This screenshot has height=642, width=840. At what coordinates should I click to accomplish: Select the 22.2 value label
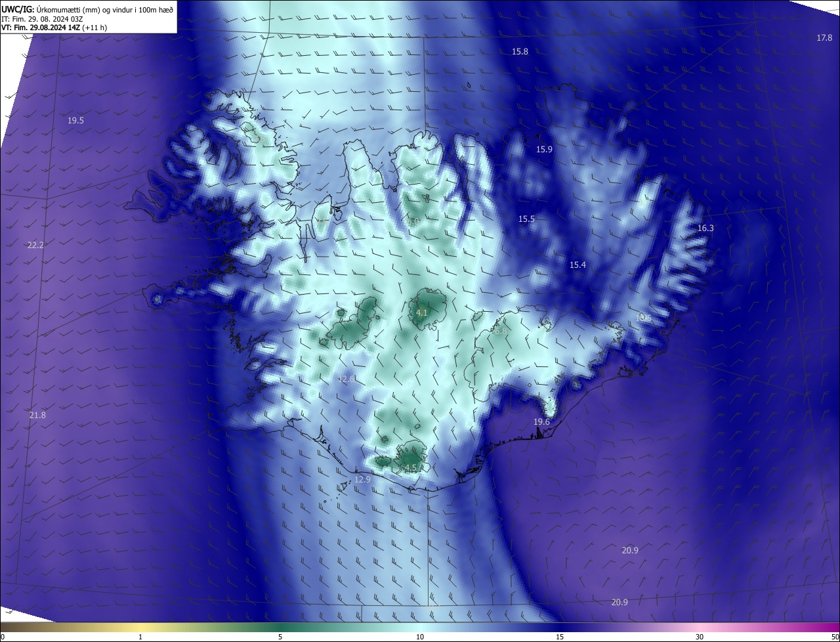click(35, 246)
